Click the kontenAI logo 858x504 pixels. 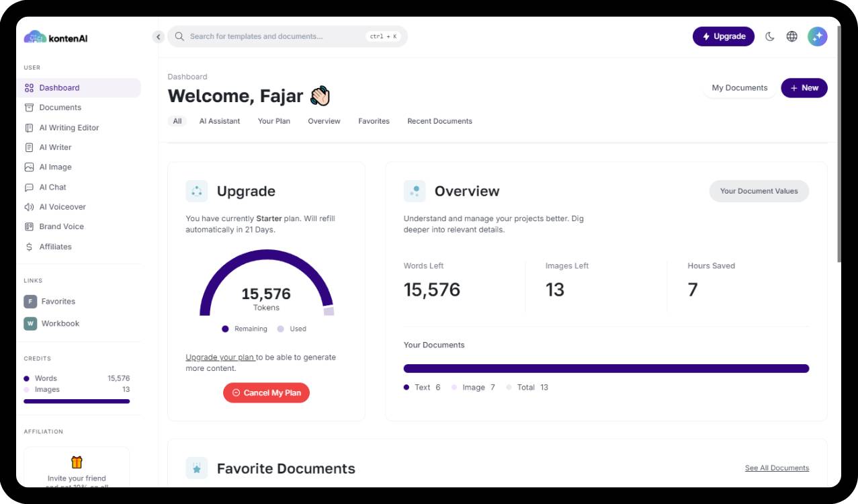point(56,38)
